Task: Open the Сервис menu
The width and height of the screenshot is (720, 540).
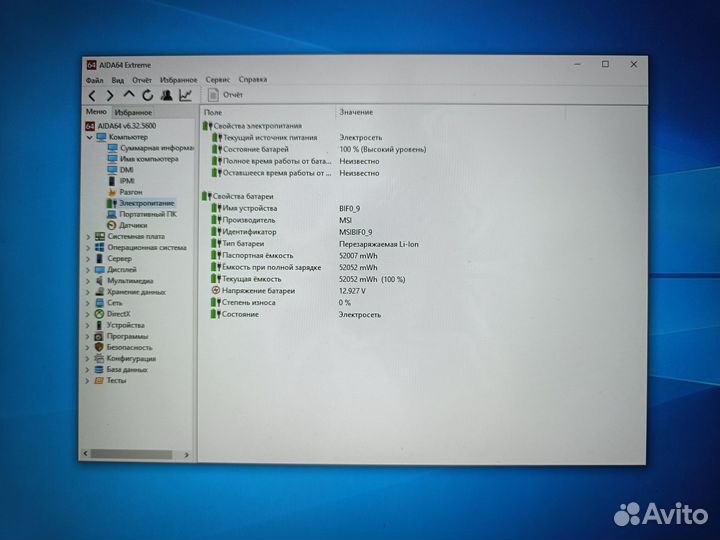Action: pyautogui.click(x=217, y=79)
